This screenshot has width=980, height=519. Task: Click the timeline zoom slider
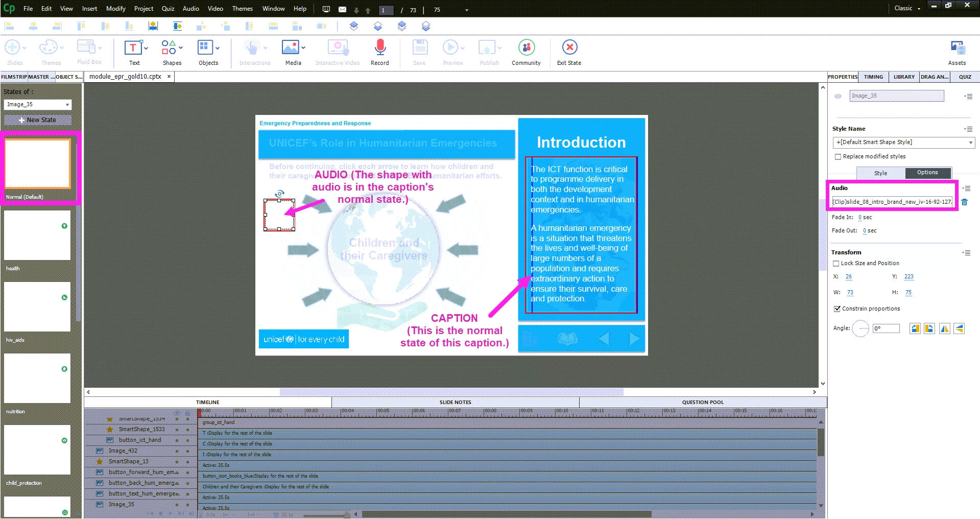click(x=327, y=515)
